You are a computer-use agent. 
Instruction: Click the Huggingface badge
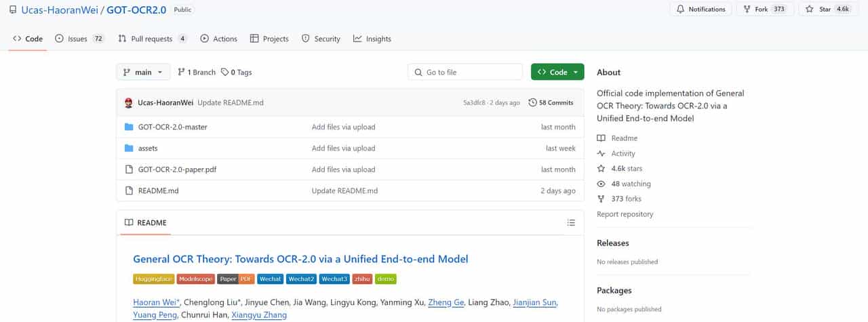pos(154,279)
